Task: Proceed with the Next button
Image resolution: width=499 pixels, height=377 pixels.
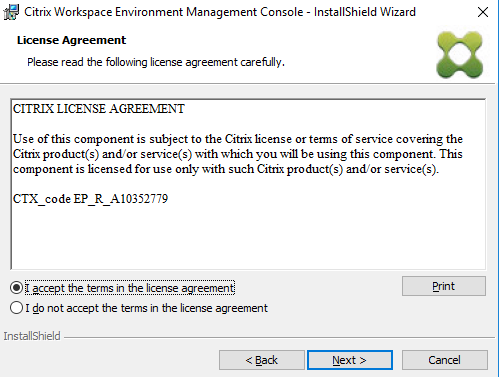Action: [x=350, y=360]
